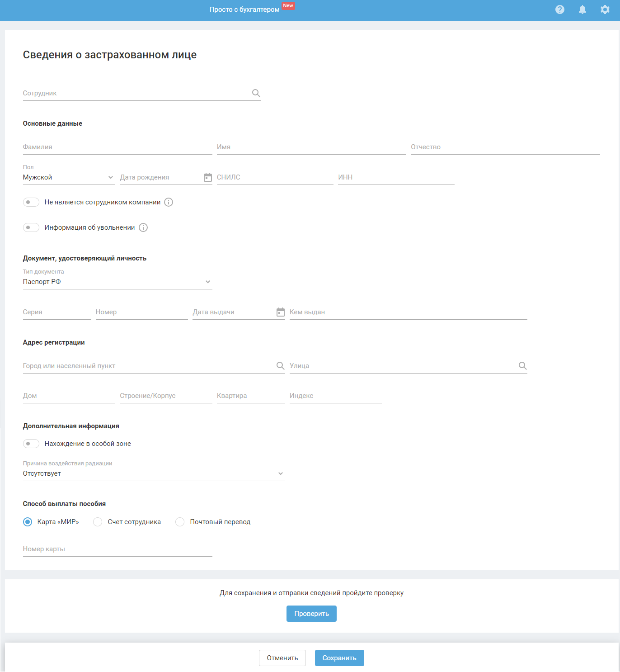Open settings gear in header
Image resolution: width=620 pixels, height=672 pixels.
pos(605,9)
